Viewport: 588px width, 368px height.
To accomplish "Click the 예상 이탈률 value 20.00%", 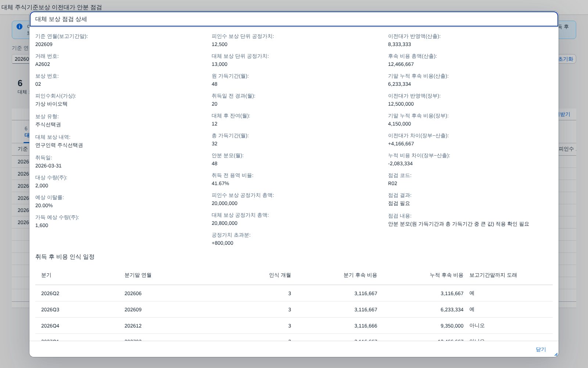I will (44, 205).
